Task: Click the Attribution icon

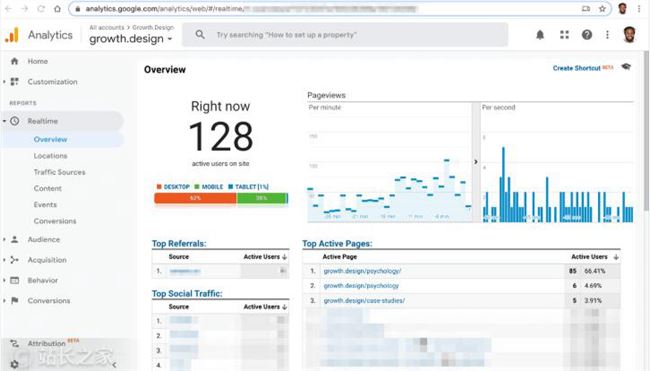Action: tap(15, 344)
